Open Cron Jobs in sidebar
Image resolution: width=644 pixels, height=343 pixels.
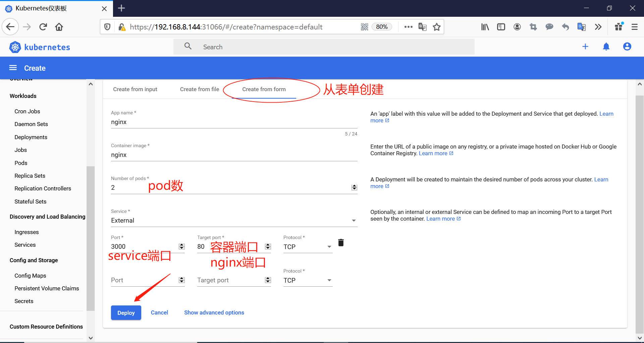27,111
